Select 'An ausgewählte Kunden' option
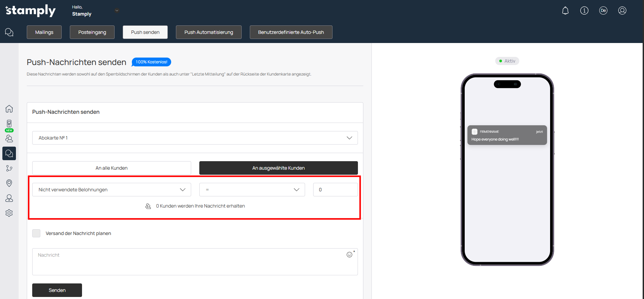Viewport: 644px width, 299px height. point(278,168)
